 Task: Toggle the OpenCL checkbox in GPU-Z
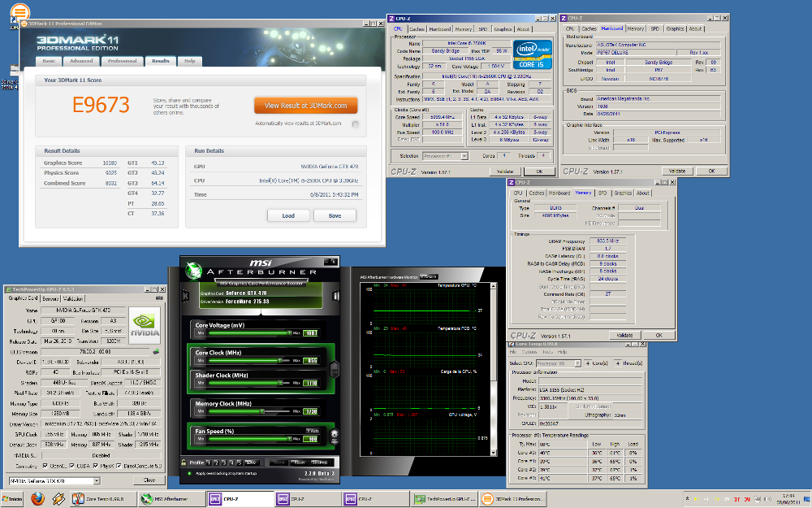click(x=45, y=466)
